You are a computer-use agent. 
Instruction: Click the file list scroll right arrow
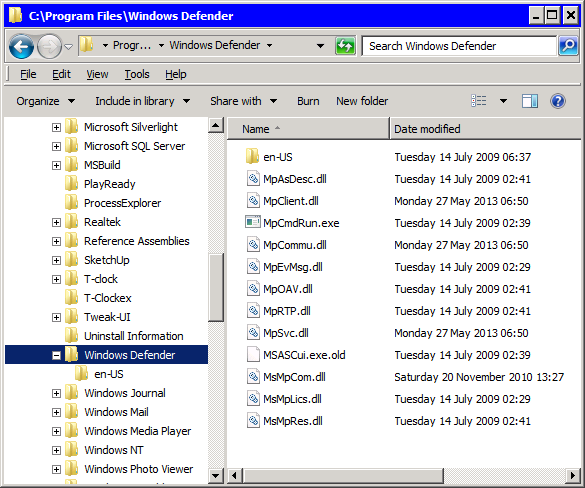coord(573,476)
